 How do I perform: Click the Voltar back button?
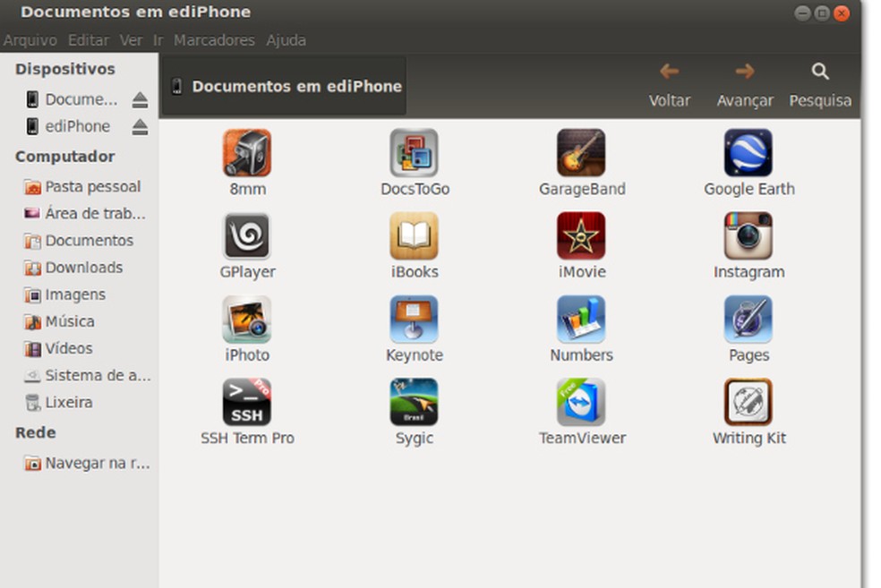point(669,84)
